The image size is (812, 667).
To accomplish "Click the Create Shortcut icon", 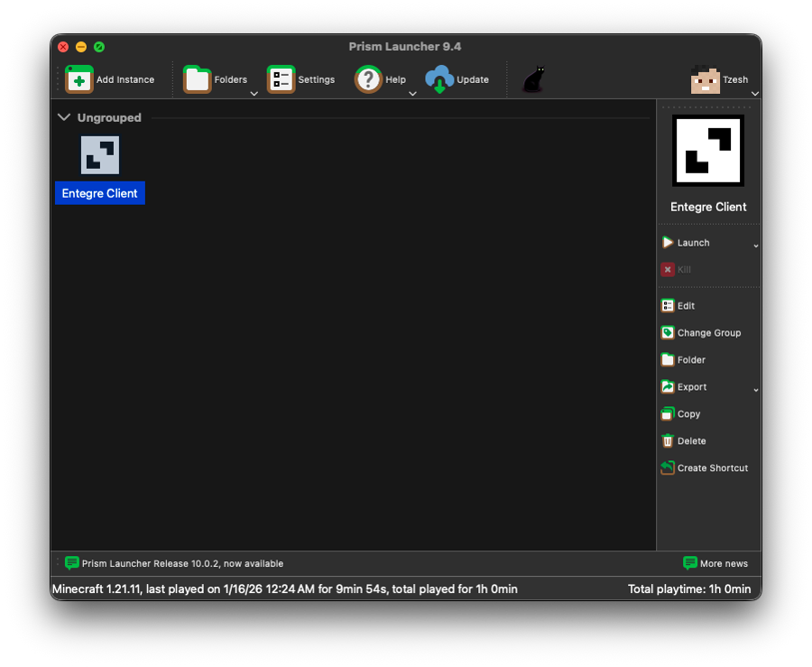I will tap(668, 468).
